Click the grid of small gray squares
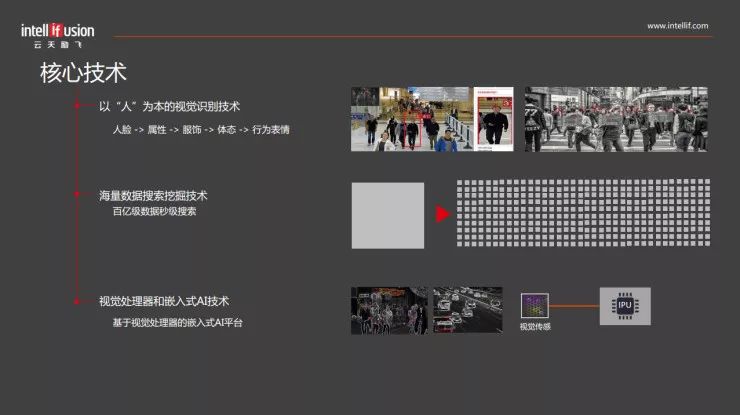The width and height of the screenshot is (740, 415). (x=583, y=212)
